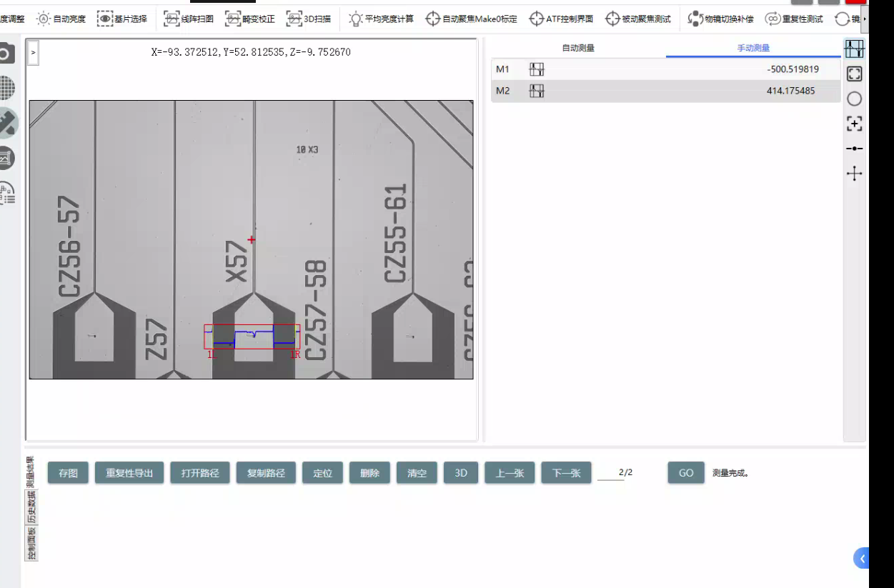The height and width of the screenshot is (588, 894).
Task: Click the image picture icon in sidebar
Action: [5, 158]
